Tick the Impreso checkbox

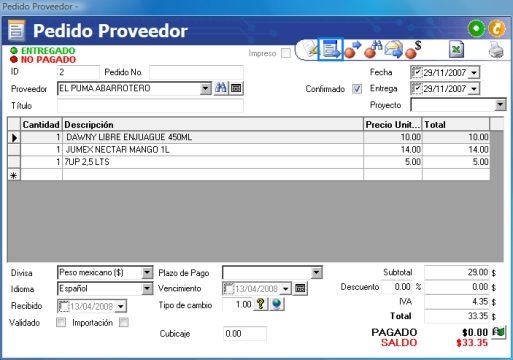coord(286,53)
